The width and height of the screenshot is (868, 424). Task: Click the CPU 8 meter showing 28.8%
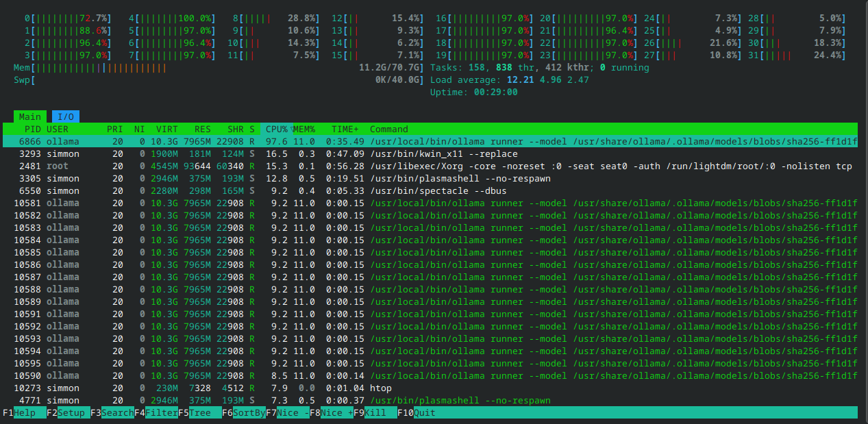(x=277, y=18)
